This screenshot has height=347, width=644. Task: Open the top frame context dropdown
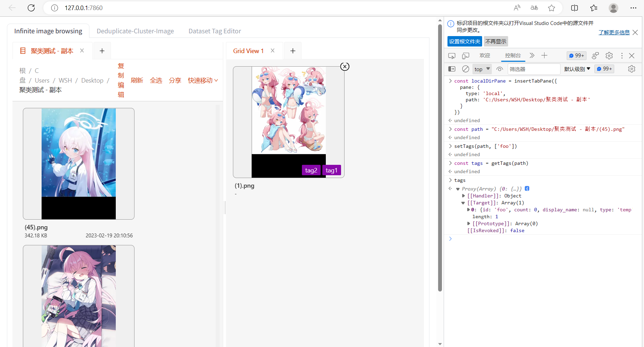pos(482,69)
